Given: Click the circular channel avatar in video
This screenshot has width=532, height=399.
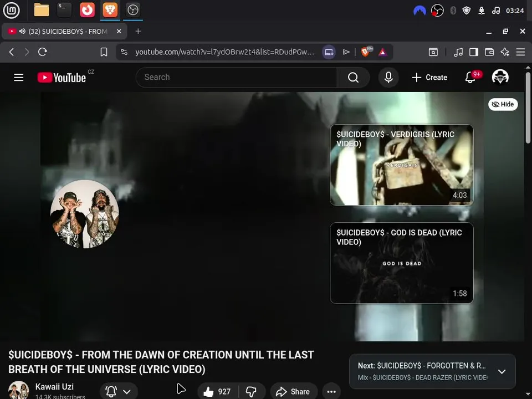Looking at the screenshot, I should 84,214.
